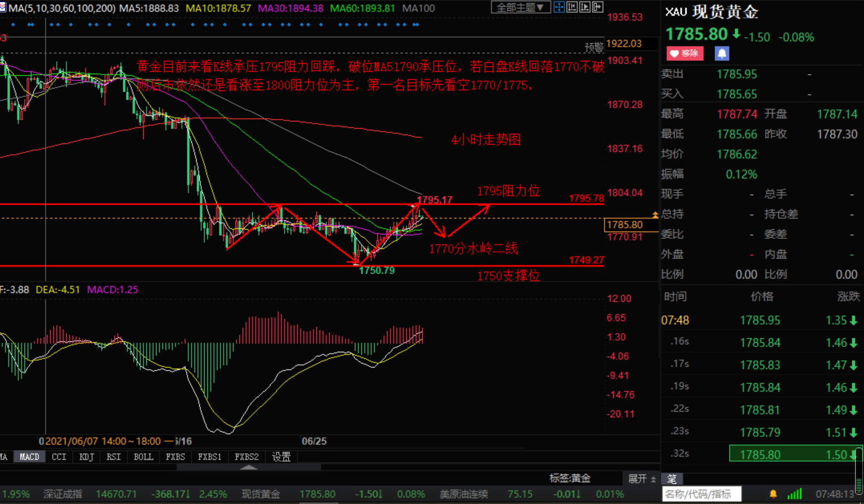
Task: Click the up triangle below indicator tabs
Action: pyautogui.click(x=249, y=467)
